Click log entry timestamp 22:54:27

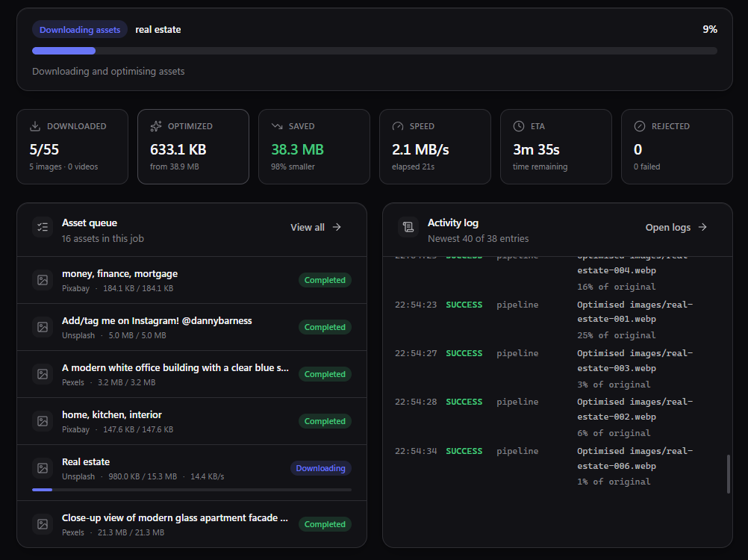click(416, 353)
